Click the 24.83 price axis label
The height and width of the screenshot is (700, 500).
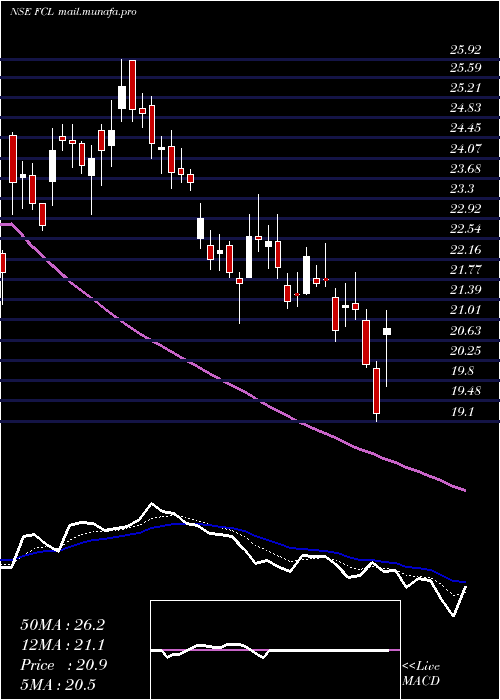(466, 108)
